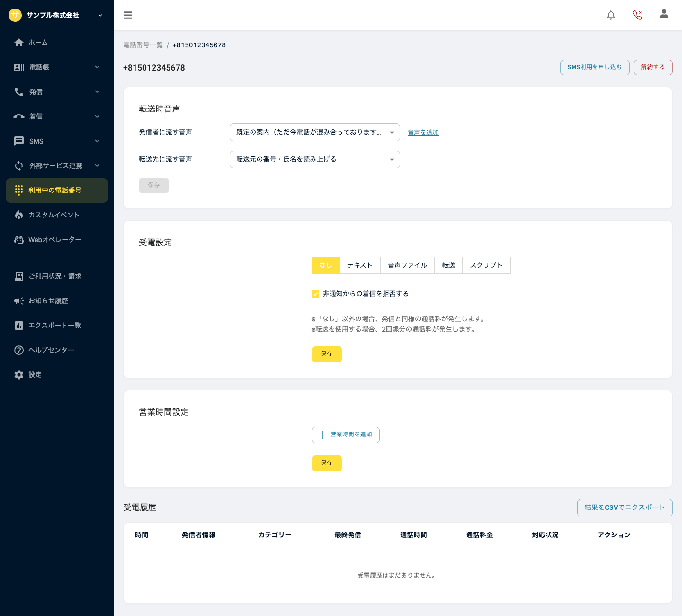Click the home icon in sidebar

19,43
